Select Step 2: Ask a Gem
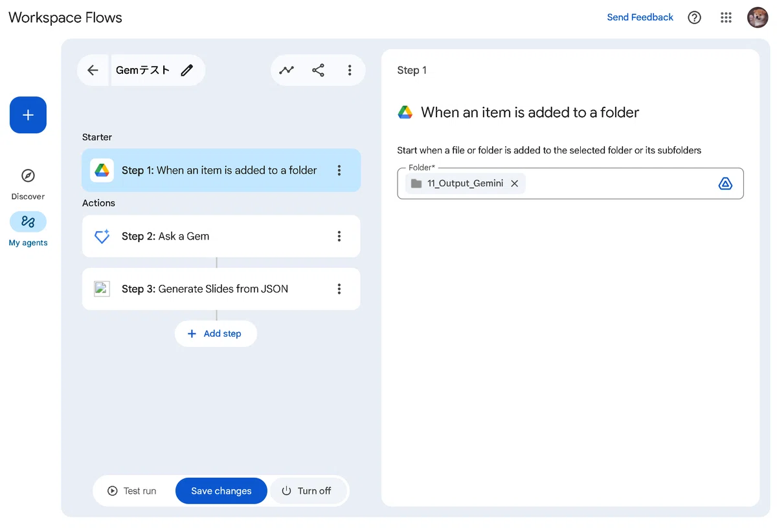 pyautogui.click(x=221, y=236)
